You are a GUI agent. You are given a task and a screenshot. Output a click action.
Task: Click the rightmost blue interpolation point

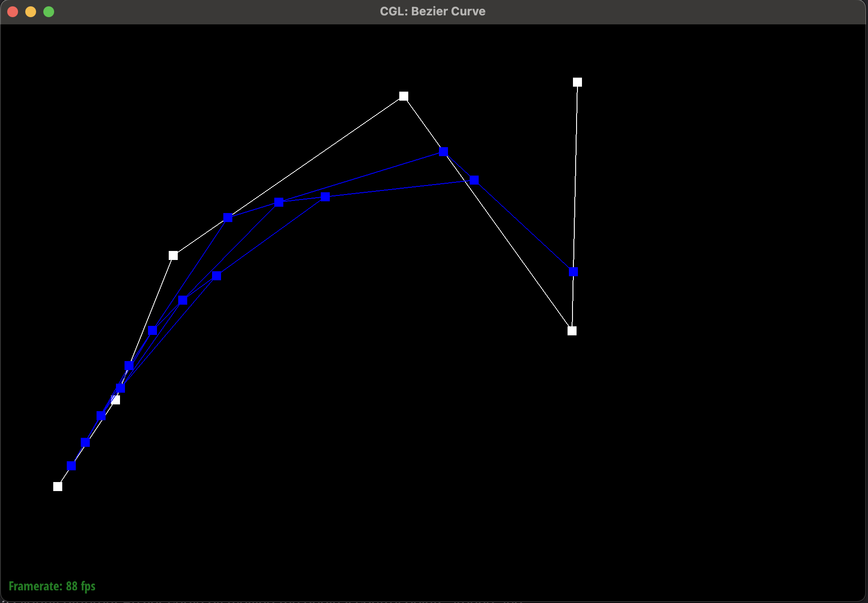(x=573, y=272)
